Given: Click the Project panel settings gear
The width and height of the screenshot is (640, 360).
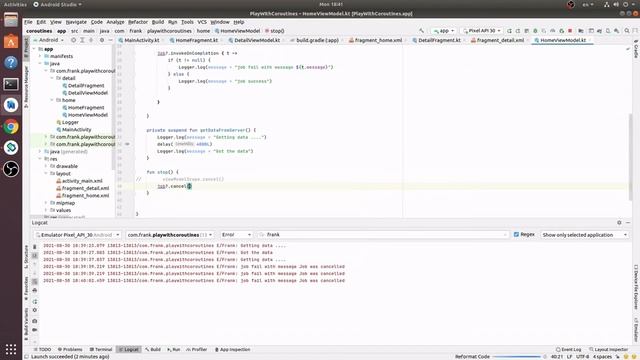Looking at the screenshot, I should 102,40.
